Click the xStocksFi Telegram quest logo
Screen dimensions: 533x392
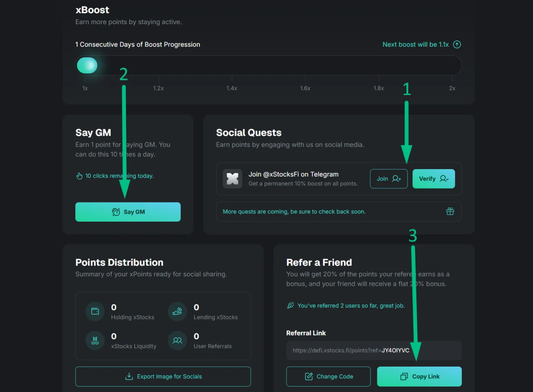[x=232, y=179]
